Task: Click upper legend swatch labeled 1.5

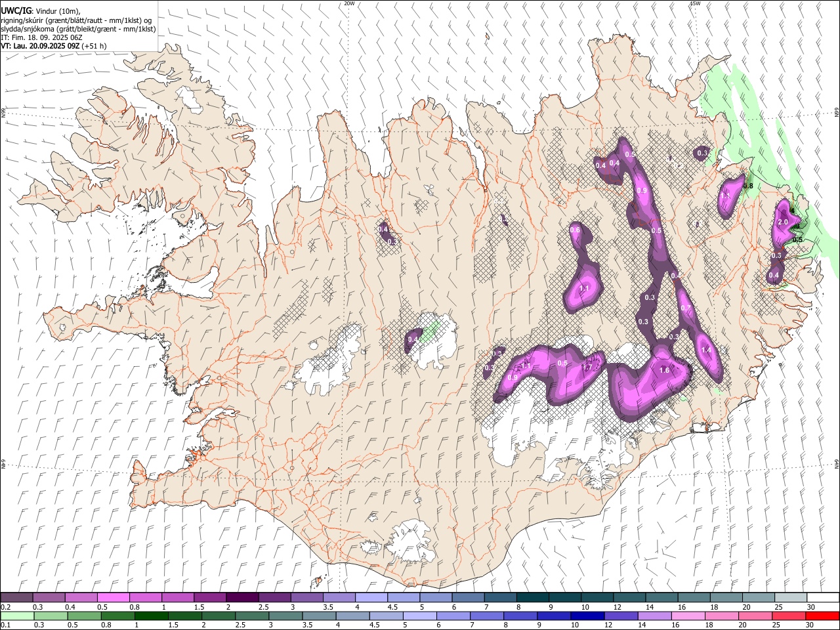Action: coord(210,597)
